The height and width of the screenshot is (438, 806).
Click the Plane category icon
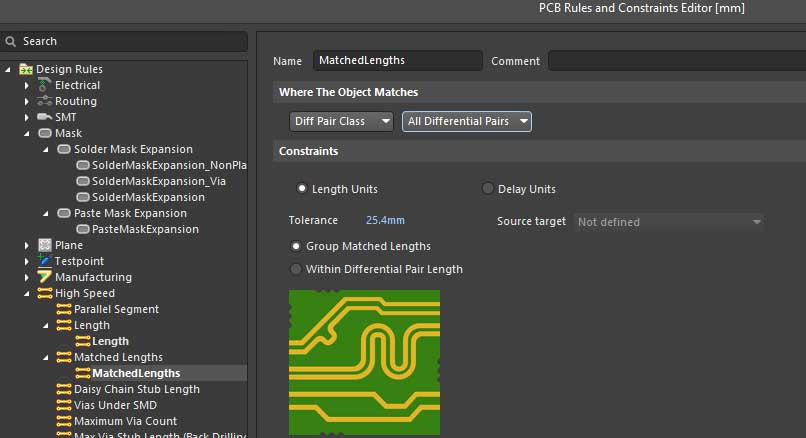(45, 245)
